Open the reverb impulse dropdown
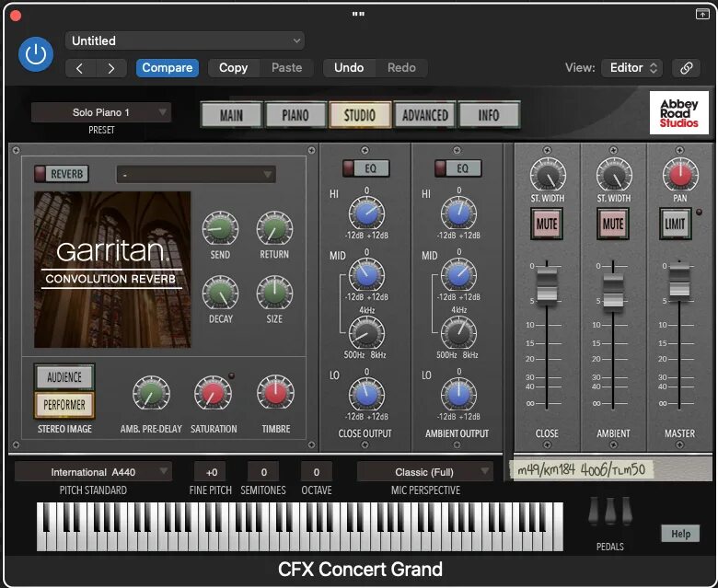Screen dimensions: 718x588 (x=196, y=174)
